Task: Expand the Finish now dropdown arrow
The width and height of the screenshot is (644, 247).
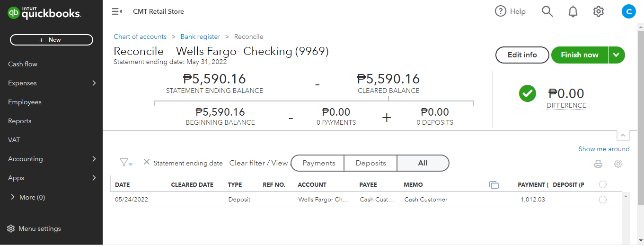Action: coord(616,55)
